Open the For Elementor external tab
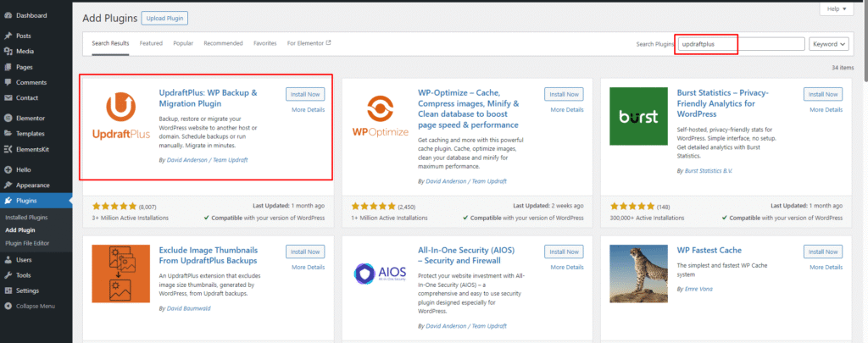This screenshot has height=343, width=868. tap(309, 43)
